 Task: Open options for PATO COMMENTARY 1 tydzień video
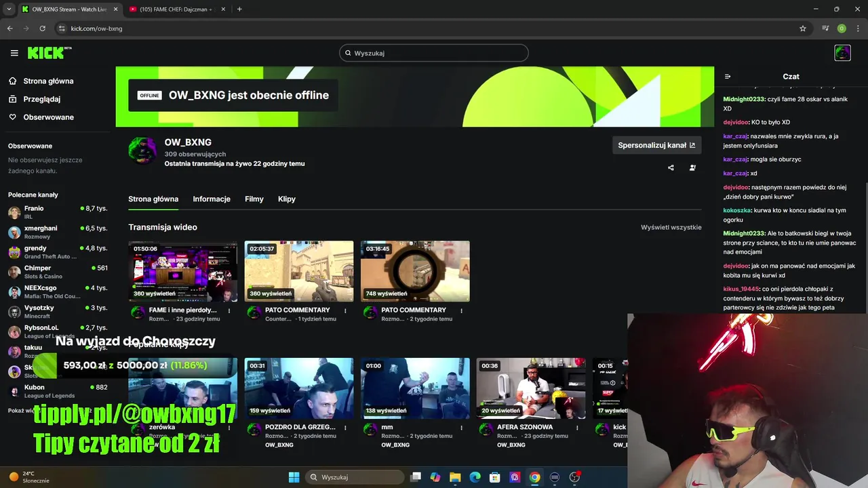pyautogui.click(x=345, y=310)
